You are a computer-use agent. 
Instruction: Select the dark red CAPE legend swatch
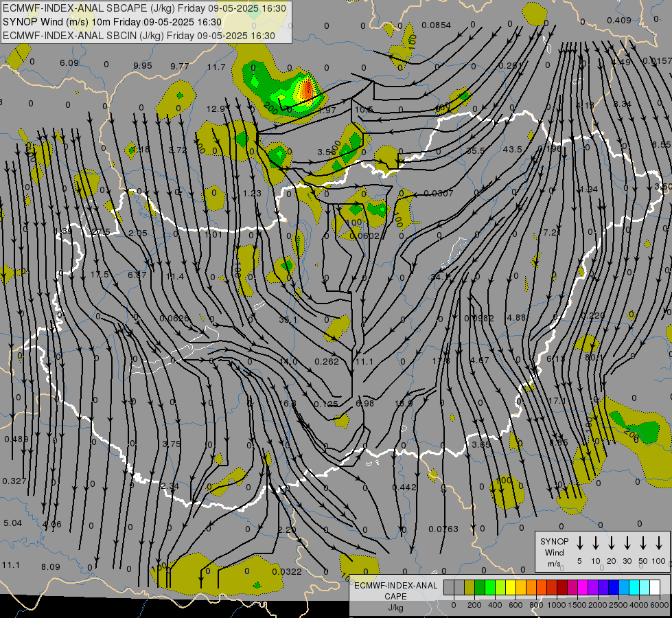[562, 588]
